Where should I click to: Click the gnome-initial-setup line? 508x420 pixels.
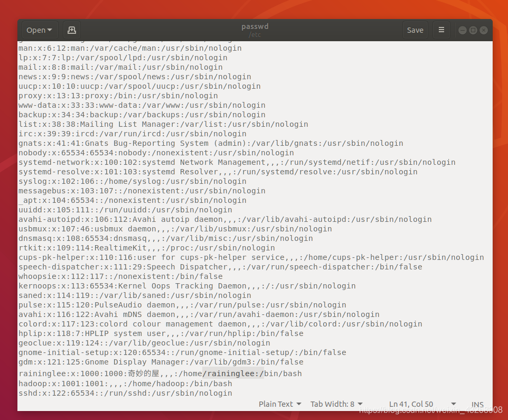(182, 352)
